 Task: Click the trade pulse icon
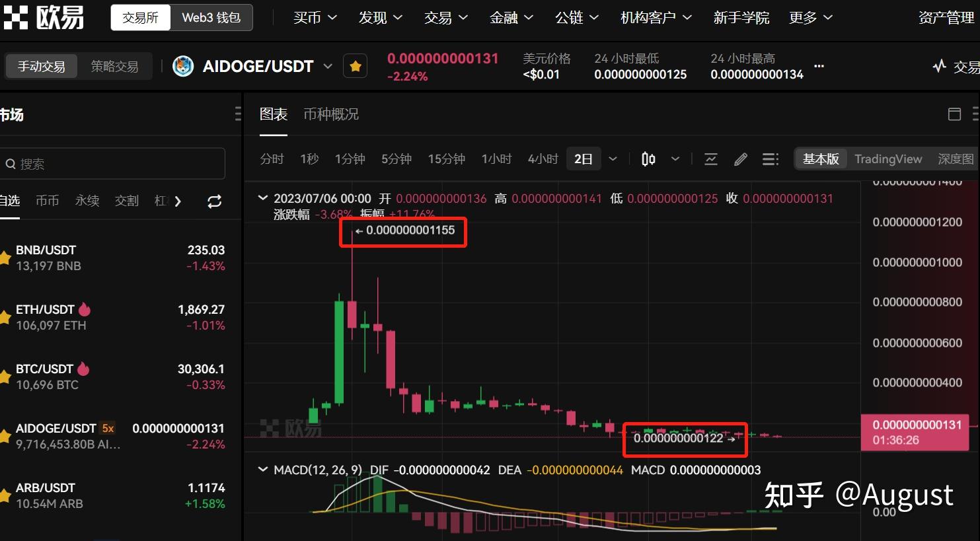point(939,66)
